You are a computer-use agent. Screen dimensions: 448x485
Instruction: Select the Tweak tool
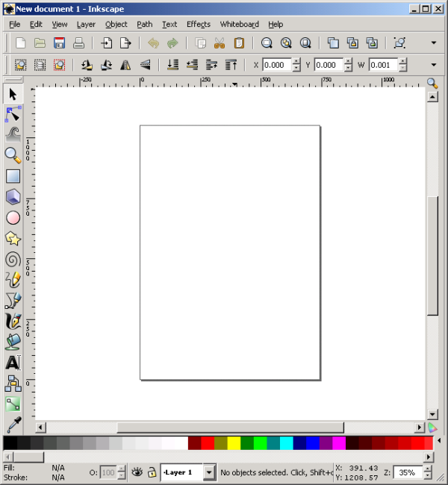pyautogui.click(x=13, y=135)
